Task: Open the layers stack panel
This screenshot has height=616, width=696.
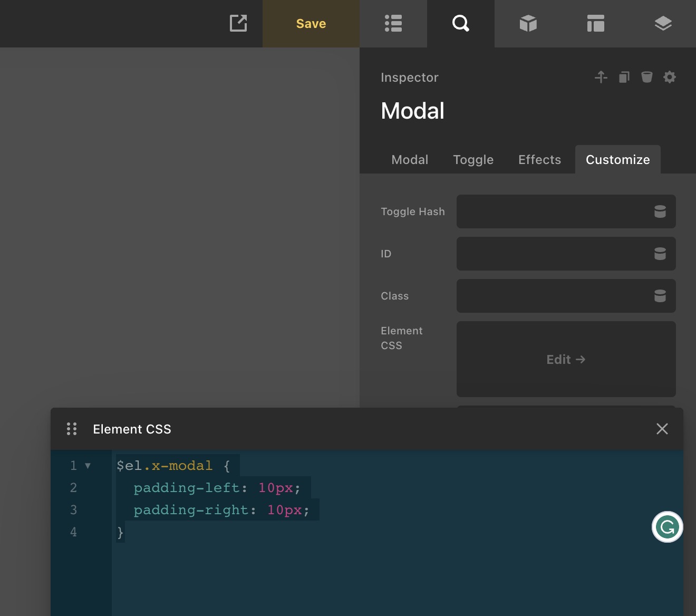Action: tap(663, 24)
